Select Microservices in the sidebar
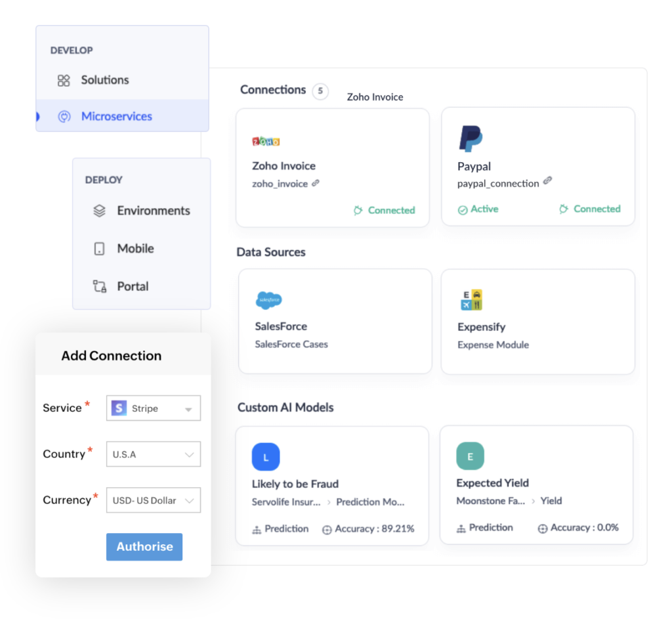The image size is (672, 621). (x=116, y=116)
